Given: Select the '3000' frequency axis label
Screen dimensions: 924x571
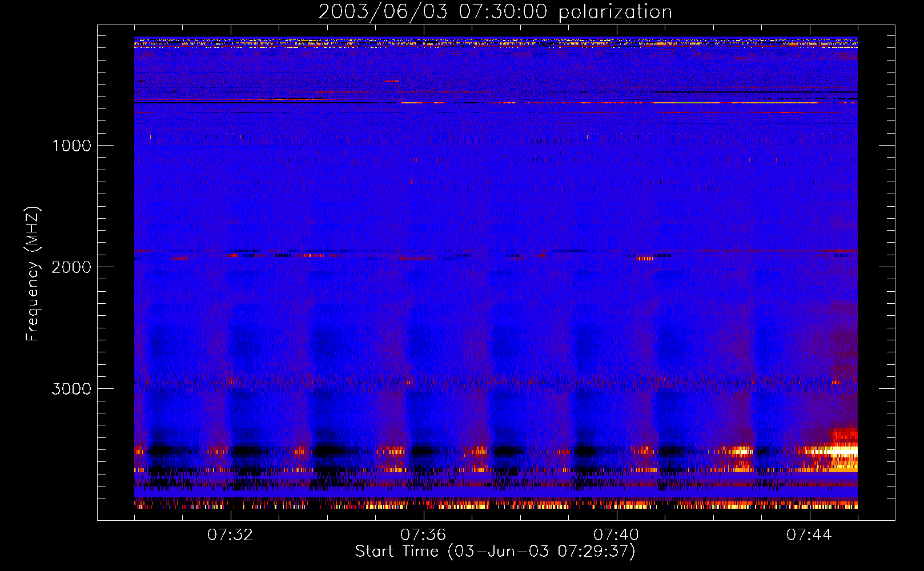Looking at the screenshot, I should 71,389.
